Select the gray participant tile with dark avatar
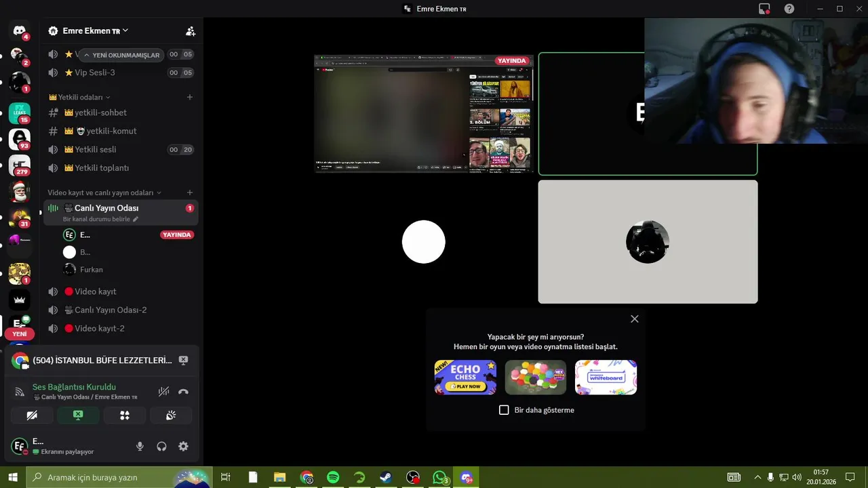The image size is (868, 488). pyautogui.click(x=648, y=242)
